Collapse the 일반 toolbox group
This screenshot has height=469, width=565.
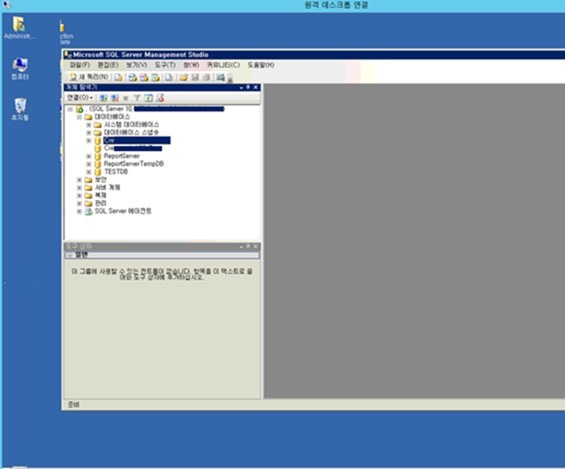point(70,255)
